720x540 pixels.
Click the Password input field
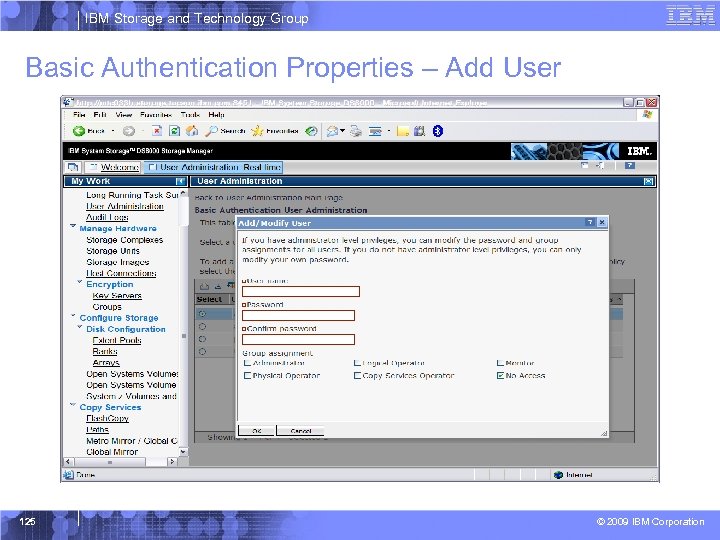pos(298,315)
